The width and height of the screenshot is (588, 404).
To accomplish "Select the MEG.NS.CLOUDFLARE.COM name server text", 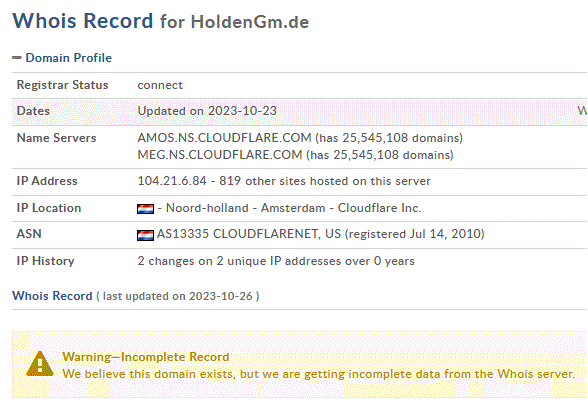I will [220, 155].
